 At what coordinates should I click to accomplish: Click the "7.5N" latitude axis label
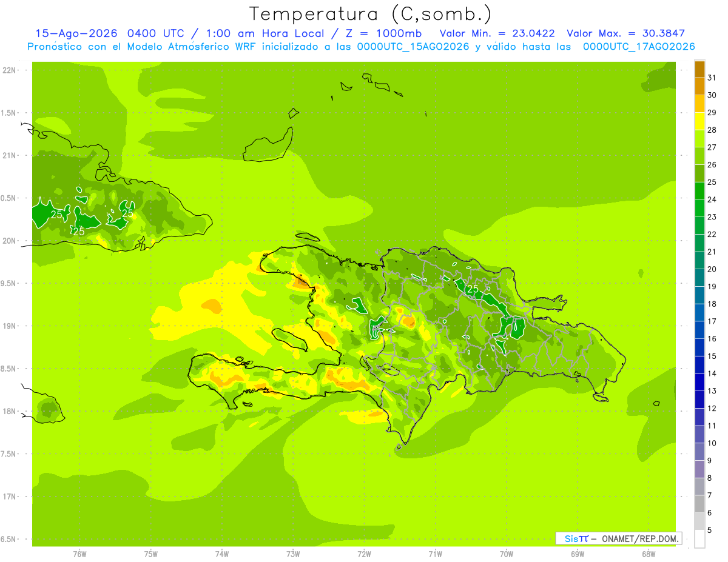tap(8, 453)
